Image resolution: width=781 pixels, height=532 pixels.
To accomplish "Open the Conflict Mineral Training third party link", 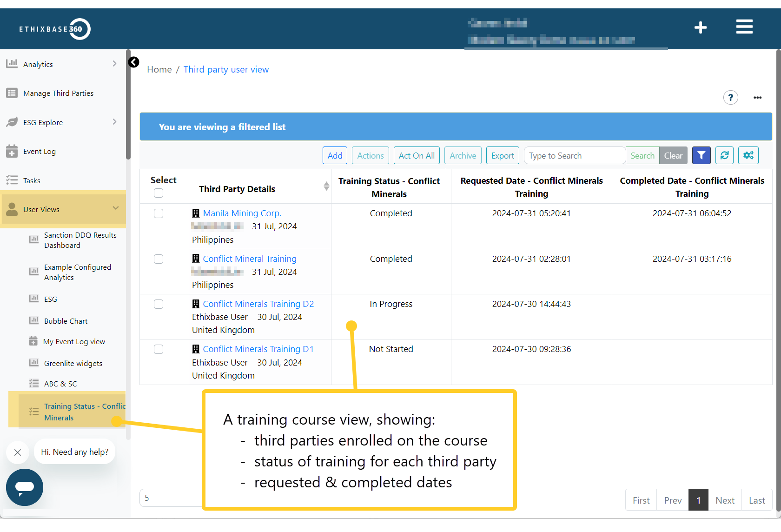I will [x=249, y=259].
